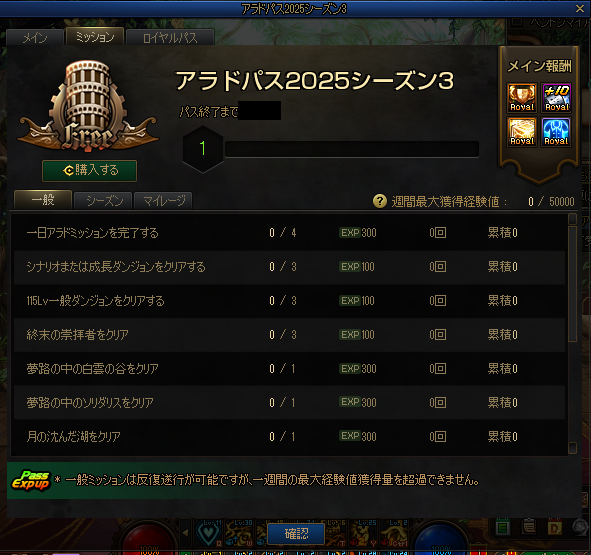Image resolution: width=591 pixels, height=555 pixels.
Task: Click the golden ticket Royal reward icon
Action: point(522,132)
